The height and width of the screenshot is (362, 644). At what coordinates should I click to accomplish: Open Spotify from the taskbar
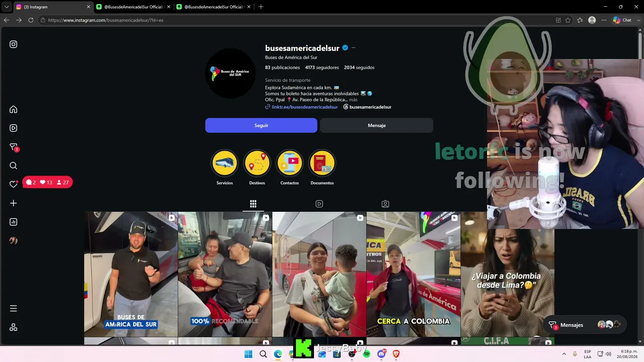366,354
